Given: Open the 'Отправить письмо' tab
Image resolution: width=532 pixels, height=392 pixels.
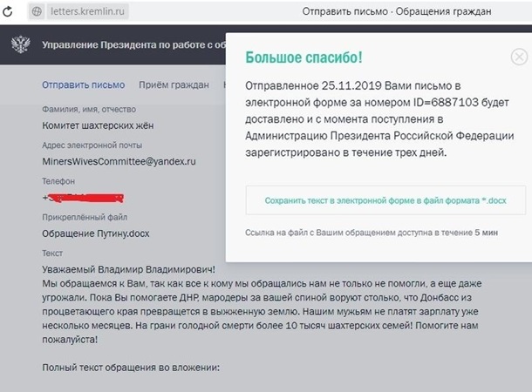Looking at the screenshot, I should pos(83,84).
